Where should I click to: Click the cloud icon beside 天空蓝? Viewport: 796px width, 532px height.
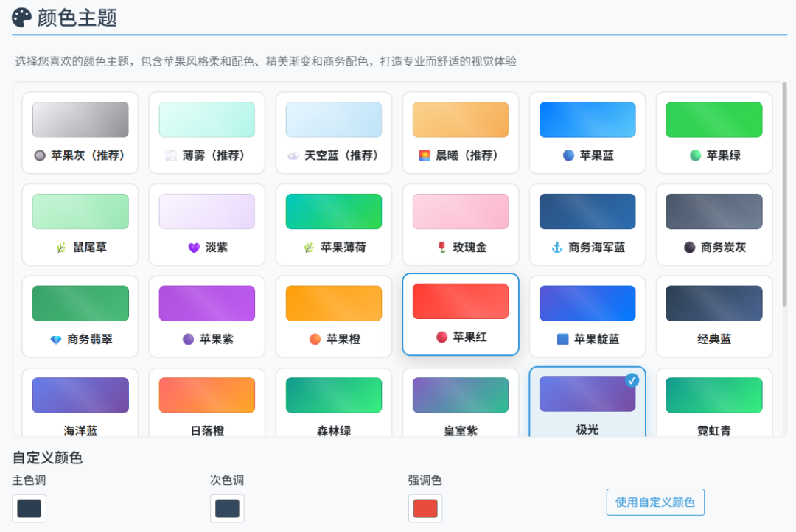tap(293, 156)
